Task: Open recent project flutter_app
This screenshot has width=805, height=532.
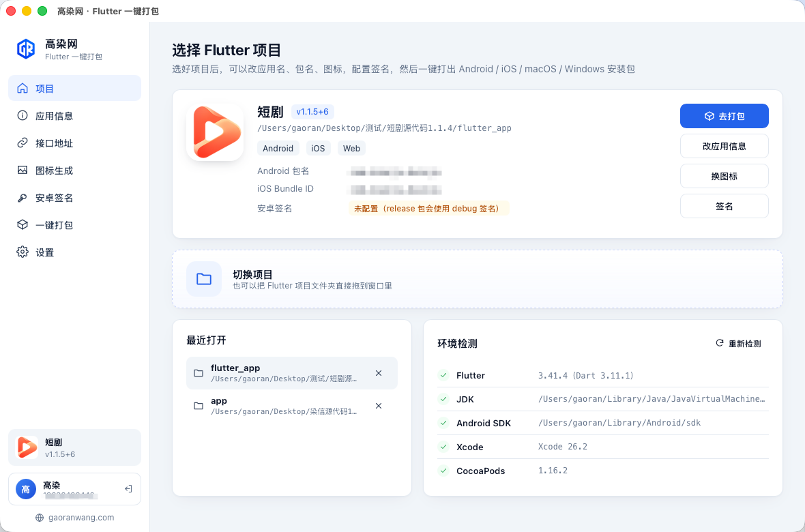Action: pyautogui.click(x=291, y=373)
